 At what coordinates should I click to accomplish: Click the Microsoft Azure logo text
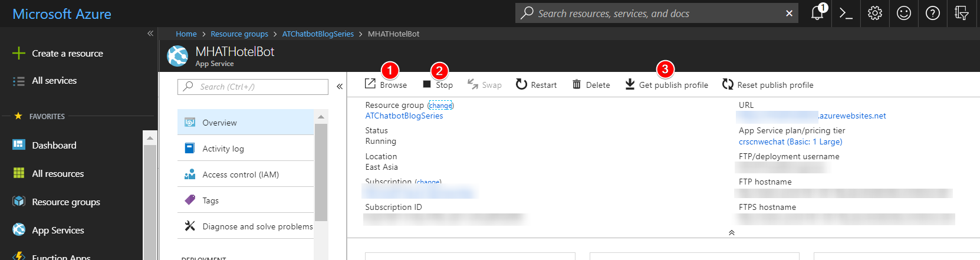[x=62, y=14]
